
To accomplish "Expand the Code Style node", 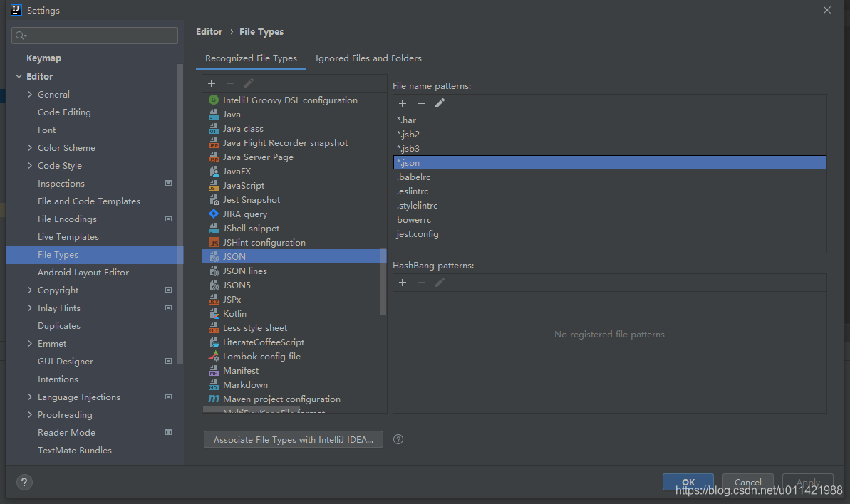I will [30, 166].
